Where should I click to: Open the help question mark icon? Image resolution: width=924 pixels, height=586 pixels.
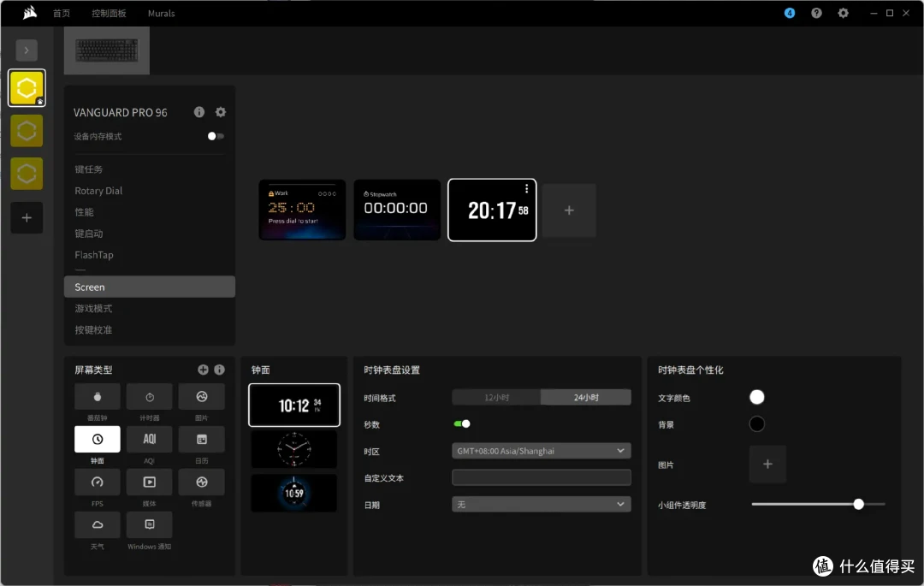(x=816, y=13)
